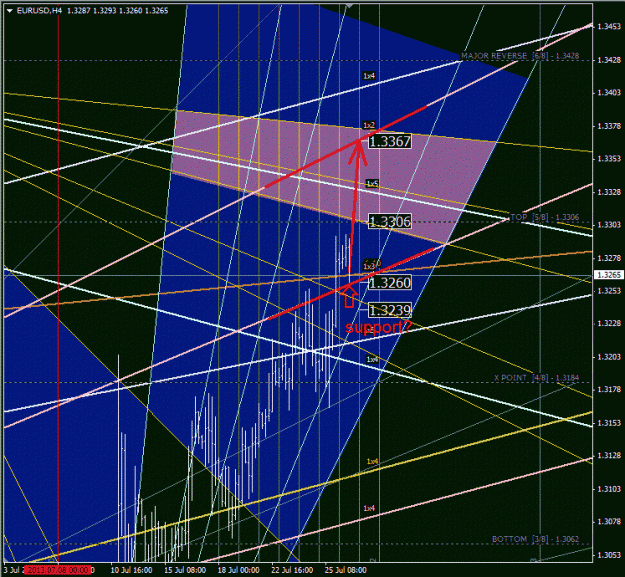Image resolution: width=625 pixels, height=577 pixels.
Task: Click the 1.3306 price label box
Action: pyautogui.click(x=390, y=222)
